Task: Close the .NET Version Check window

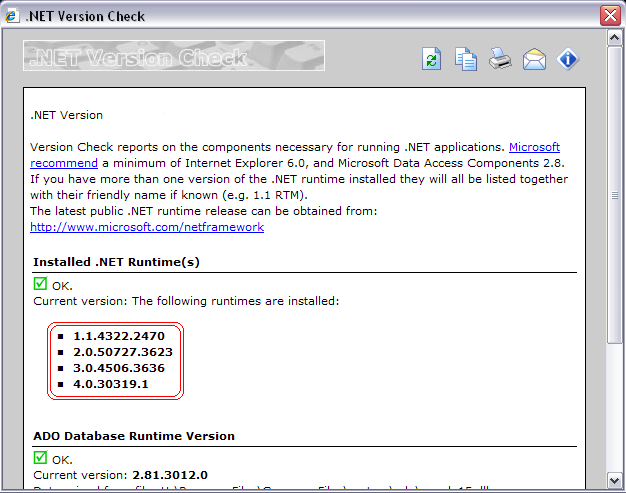Action: click(x=610, y=16)
